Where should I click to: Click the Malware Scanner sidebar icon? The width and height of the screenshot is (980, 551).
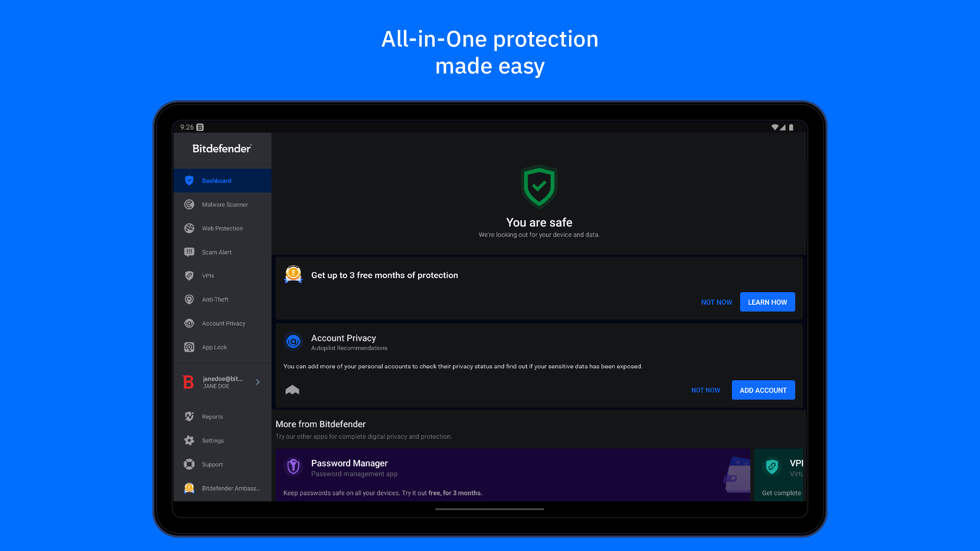[x=189, y=204]
